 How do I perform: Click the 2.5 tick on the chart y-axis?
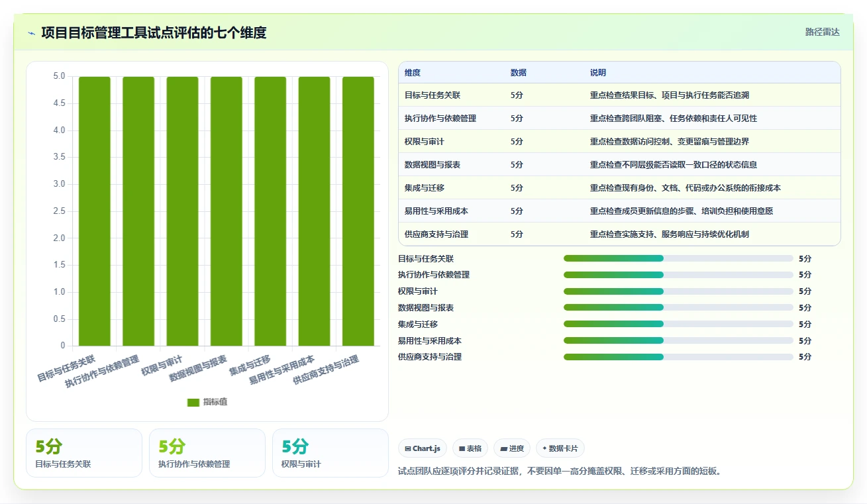tap(59, 211)
